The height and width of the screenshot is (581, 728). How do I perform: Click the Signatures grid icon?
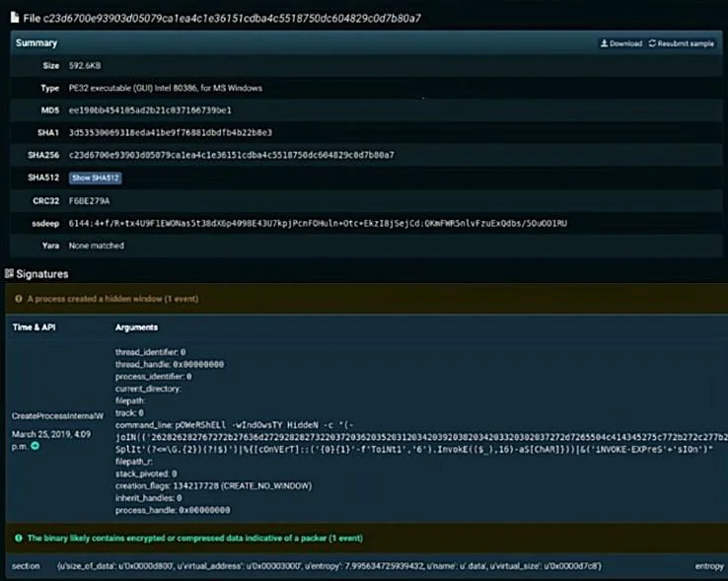[x=9, y=273]
